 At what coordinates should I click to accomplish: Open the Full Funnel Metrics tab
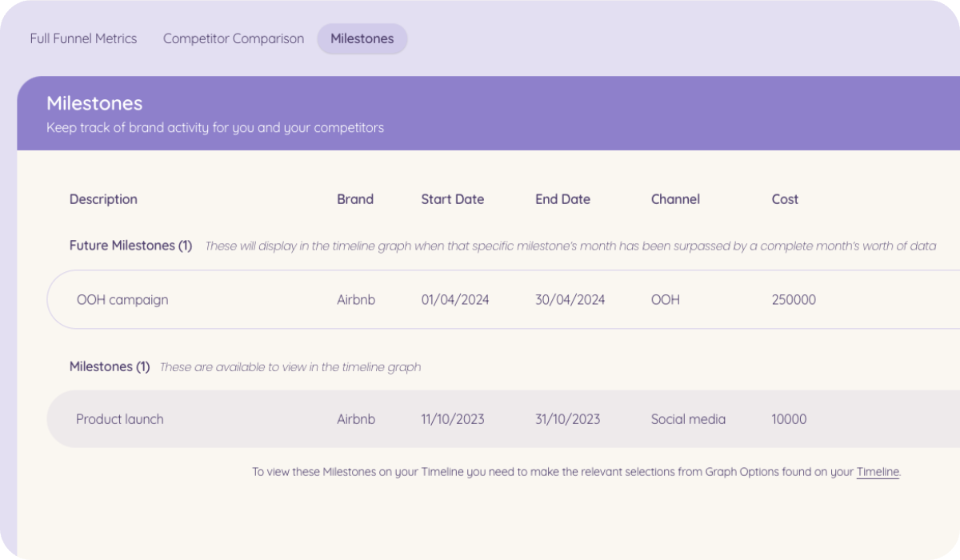coord(83,38)
